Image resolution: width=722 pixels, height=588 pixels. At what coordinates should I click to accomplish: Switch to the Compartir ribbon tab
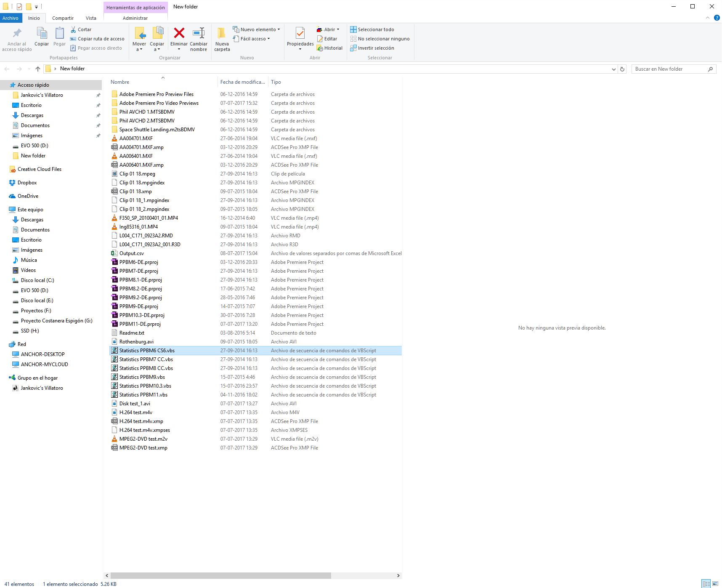[x=63, y=18]
